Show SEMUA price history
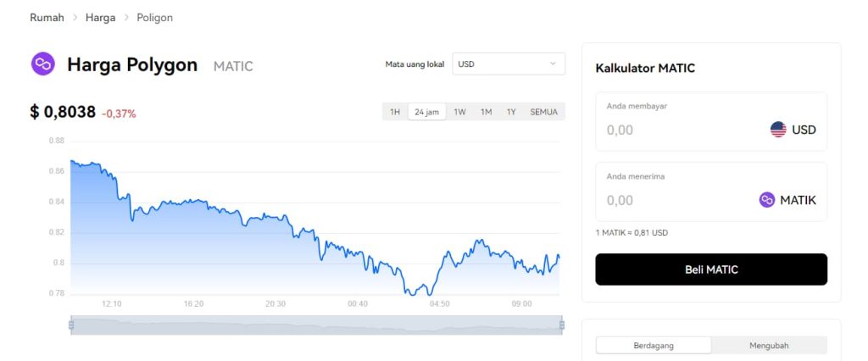The width and height of the screenshot is (868, 361). [544, 112]
